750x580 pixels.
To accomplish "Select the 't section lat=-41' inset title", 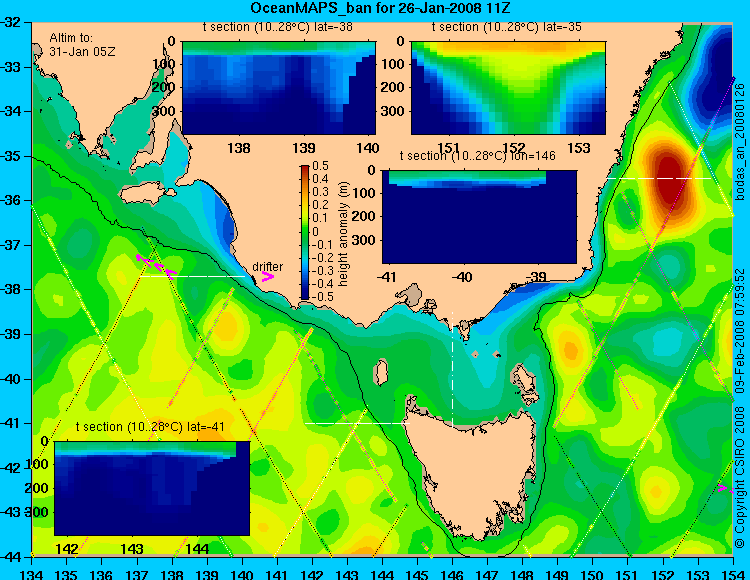I will tap(150, 427).
